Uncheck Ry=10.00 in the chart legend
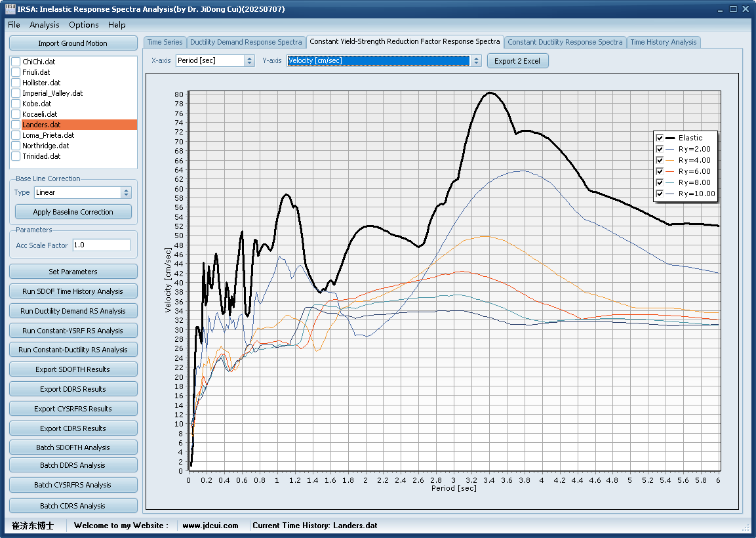The width and height of the screenshot is (756, 538). click(660, 194)
